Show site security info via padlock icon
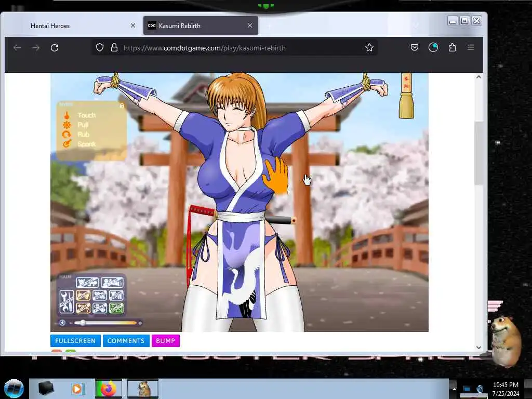 114,47
